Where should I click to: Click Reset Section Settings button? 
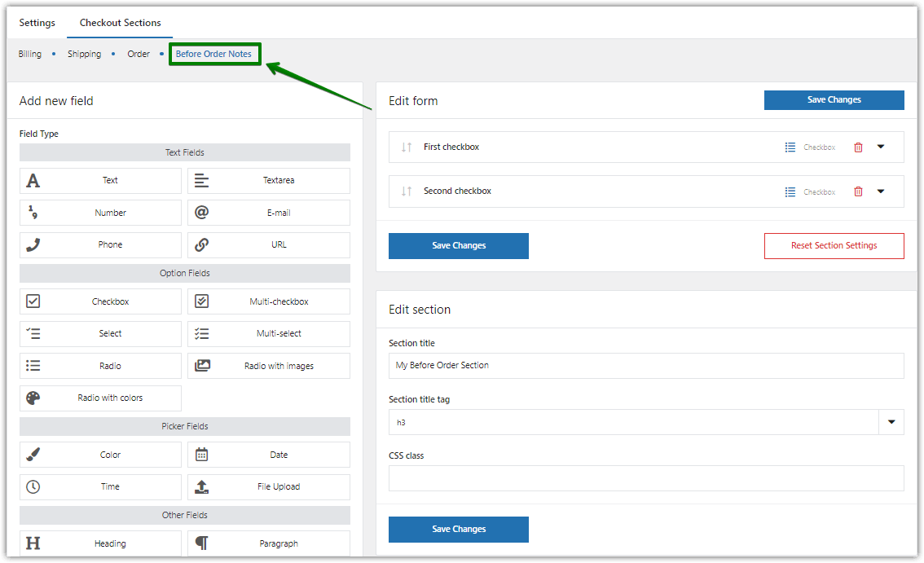click(x=834, y=246)
